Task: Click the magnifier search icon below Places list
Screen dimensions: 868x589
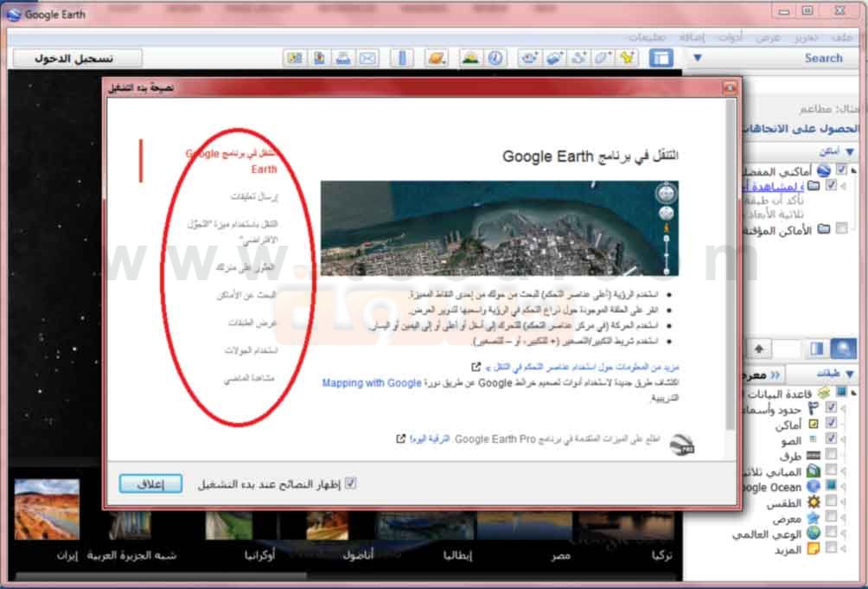Action: coord(843,349)
